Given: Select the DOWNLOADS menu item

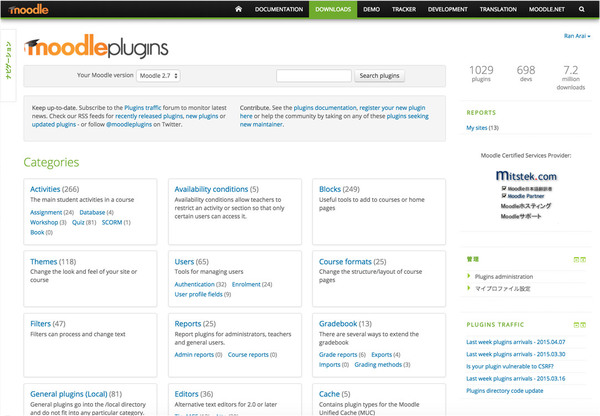Looking at the screenshot, I should pos(333,9).
